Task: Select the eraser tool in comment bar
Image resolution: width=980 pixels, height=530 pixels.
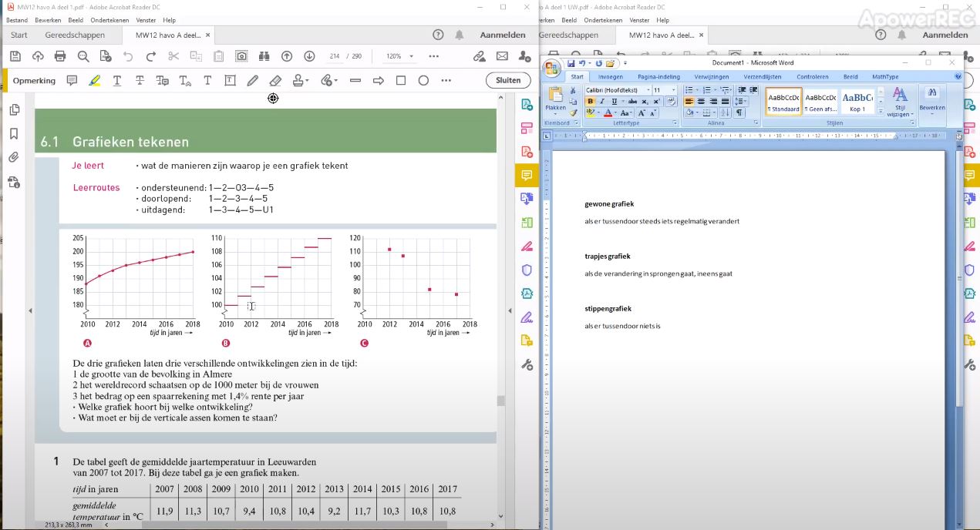Action: (x=275, y=80)
